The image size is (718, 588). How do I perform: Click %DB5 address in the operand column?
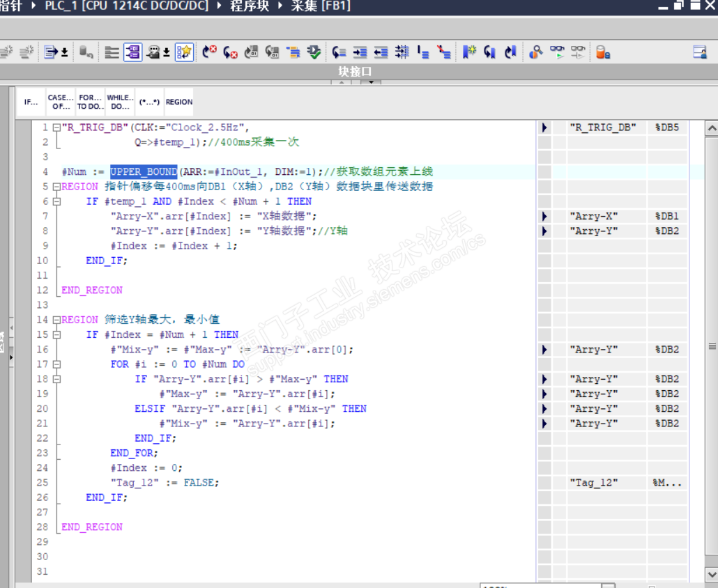666,127
